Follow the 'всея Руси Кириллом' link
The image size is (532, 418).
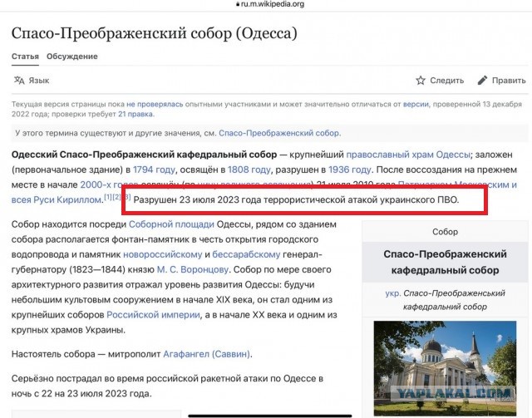click(x=57, y=199)
